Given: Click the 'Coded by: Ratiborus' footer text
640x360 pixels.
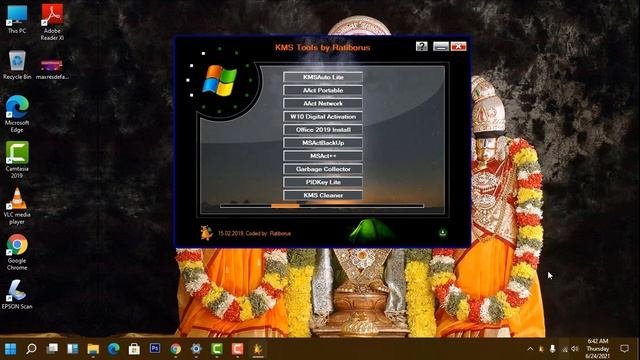Looking at the screenshot, I should (x=268, y=233).
